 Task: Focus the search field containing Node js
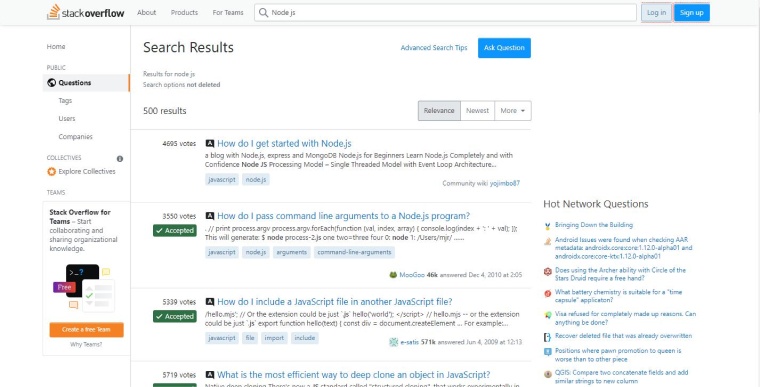click(445, 13)
